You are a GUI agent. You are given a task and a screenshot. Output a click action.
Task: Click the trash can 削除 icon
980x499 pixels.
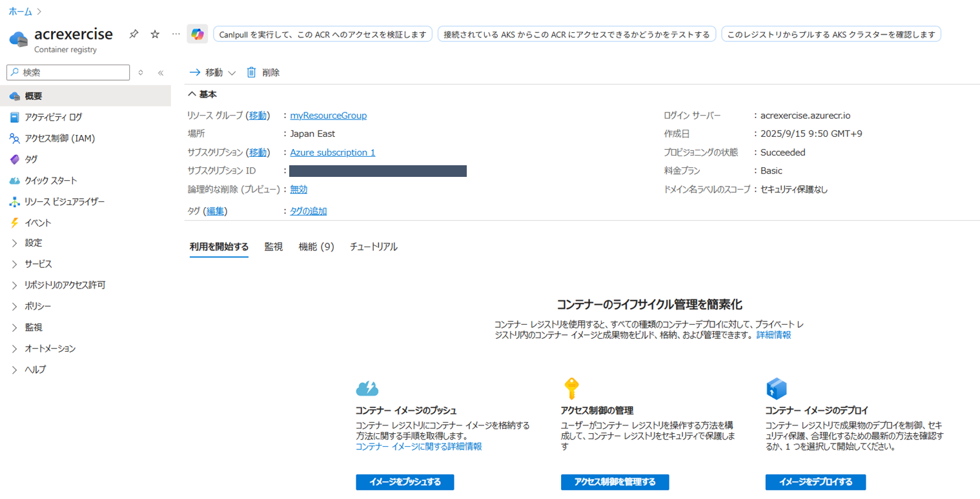tap(252, 72)
